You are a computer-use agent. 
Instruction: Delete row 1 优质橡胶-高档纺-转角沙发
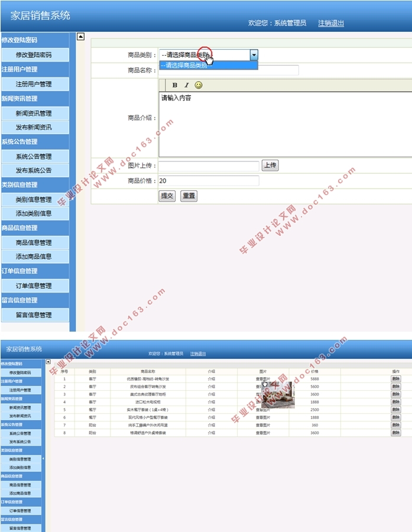tap(395, 379)
